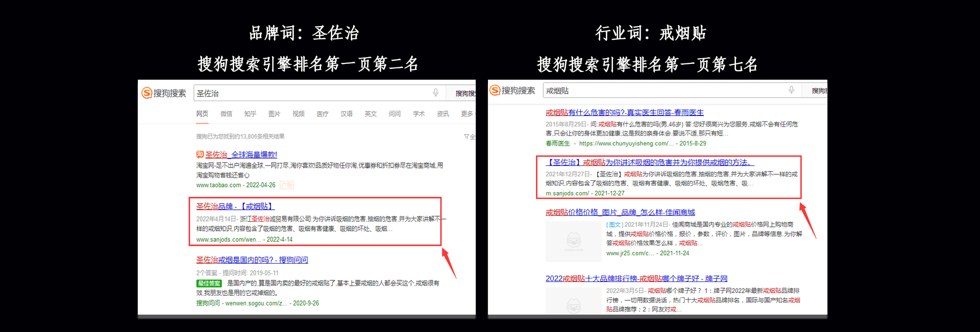Switch to the 微信 tab
The height and width of the screenshot is (332, 980).
226,114
